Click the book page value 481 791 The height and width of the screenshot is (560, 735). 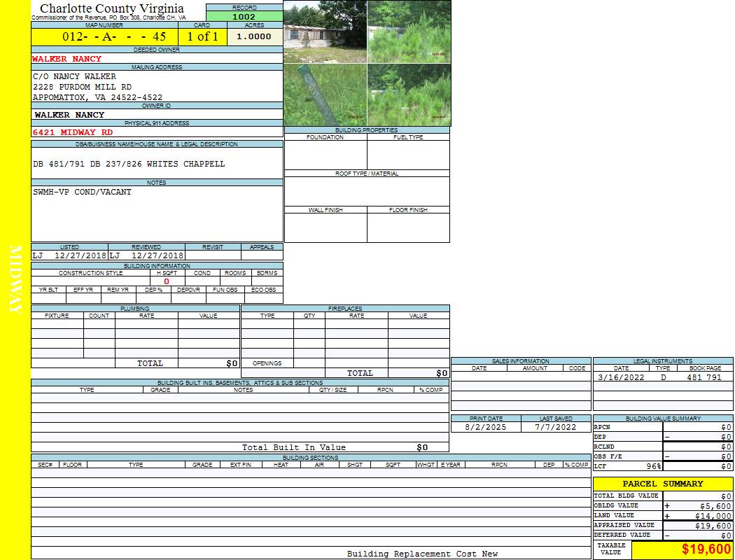click(703, 377)
